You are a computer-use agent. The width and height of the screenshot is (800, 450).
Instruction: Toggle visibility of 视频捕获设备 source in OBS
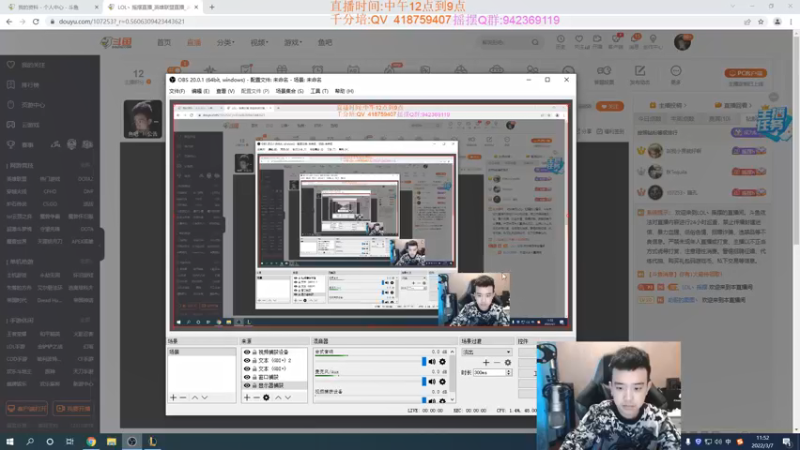247,352
